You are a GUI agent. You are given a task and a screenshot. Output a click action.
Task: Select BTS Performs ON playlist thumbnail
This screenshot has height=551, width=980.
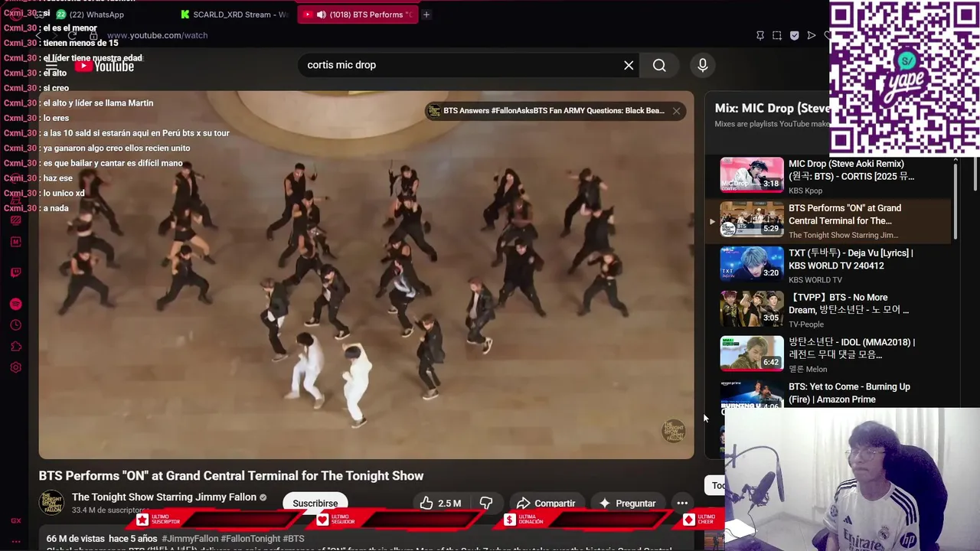tap(752, 220)
